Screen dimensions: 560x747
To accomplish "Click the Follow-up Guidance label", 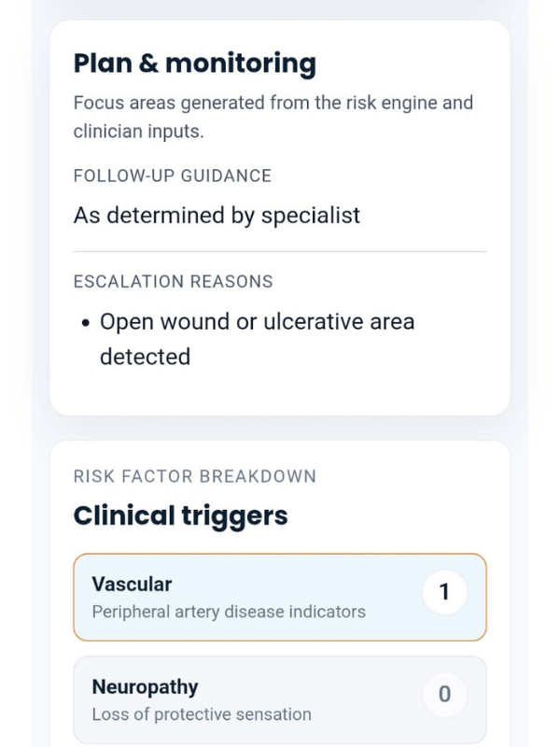I will 173,176.
